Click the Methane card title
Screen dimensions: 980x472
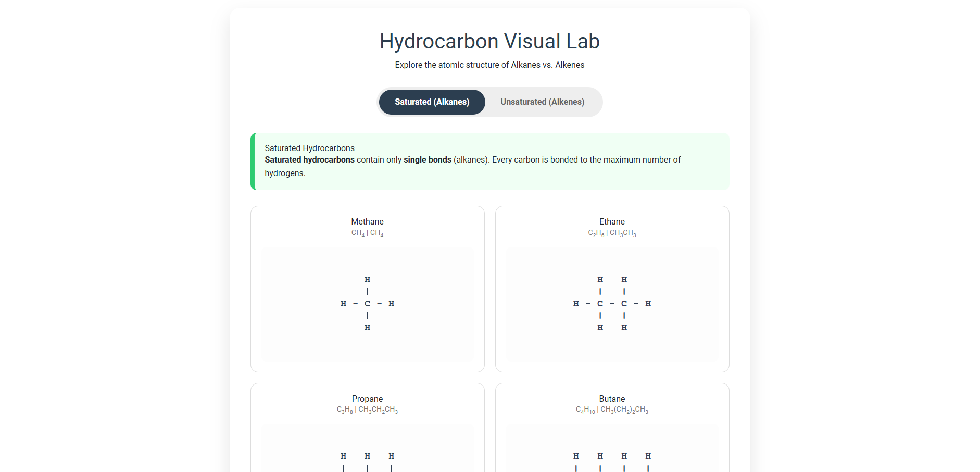[367, 221]
